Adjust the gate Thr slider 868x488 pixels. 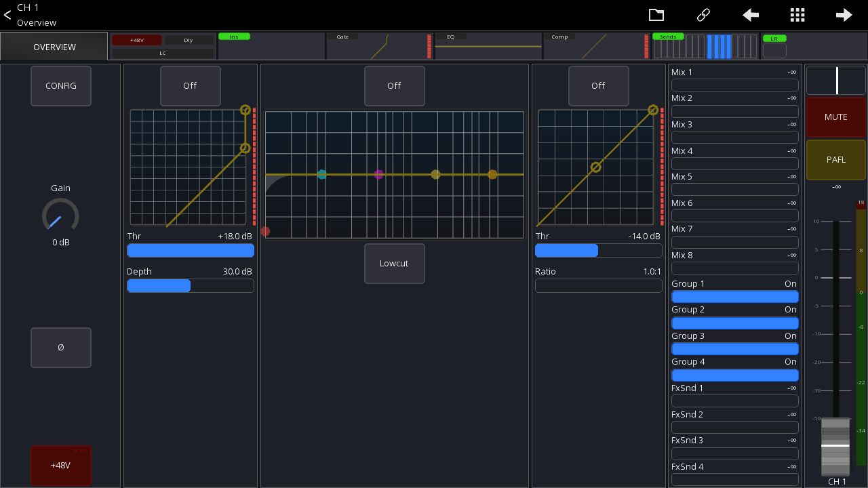[x=191, y=251]
